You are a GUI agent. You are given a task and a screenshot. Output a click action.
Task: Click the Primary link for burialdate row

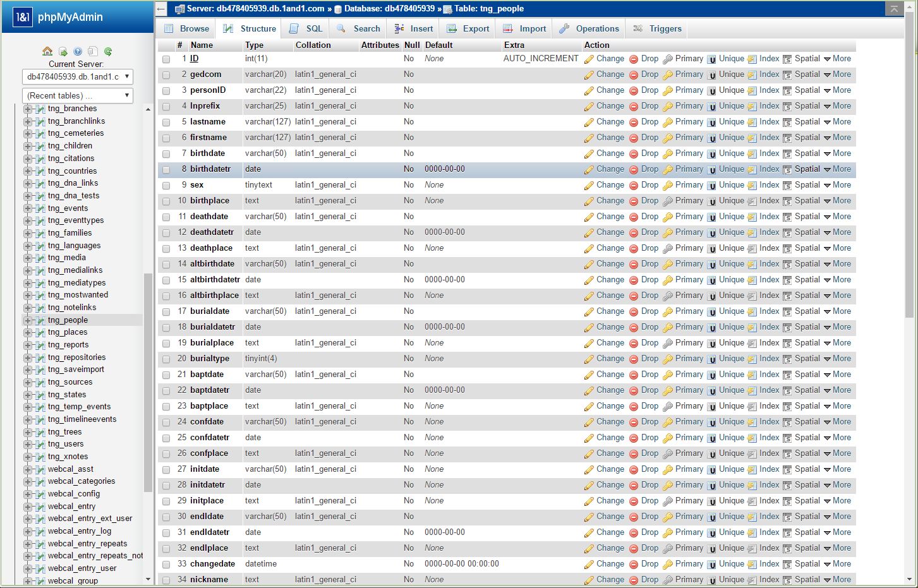click(689, 311)
